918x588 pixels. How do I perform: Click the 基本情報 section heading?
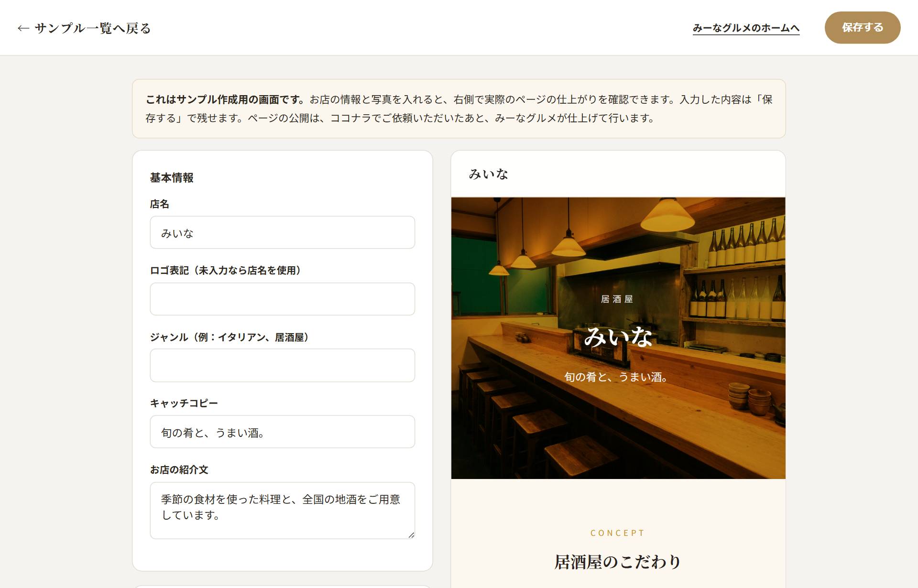click(x=172, y=178)
